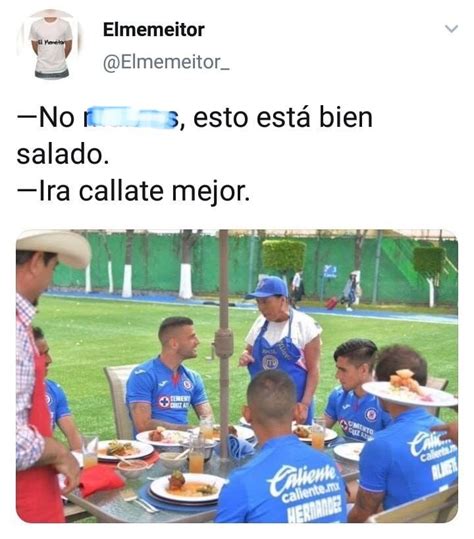Screen dimensions: 474x539
Task: Click the HERNANDEZ name on jersey
Action: pyautogui.click(x=315, y=508)
